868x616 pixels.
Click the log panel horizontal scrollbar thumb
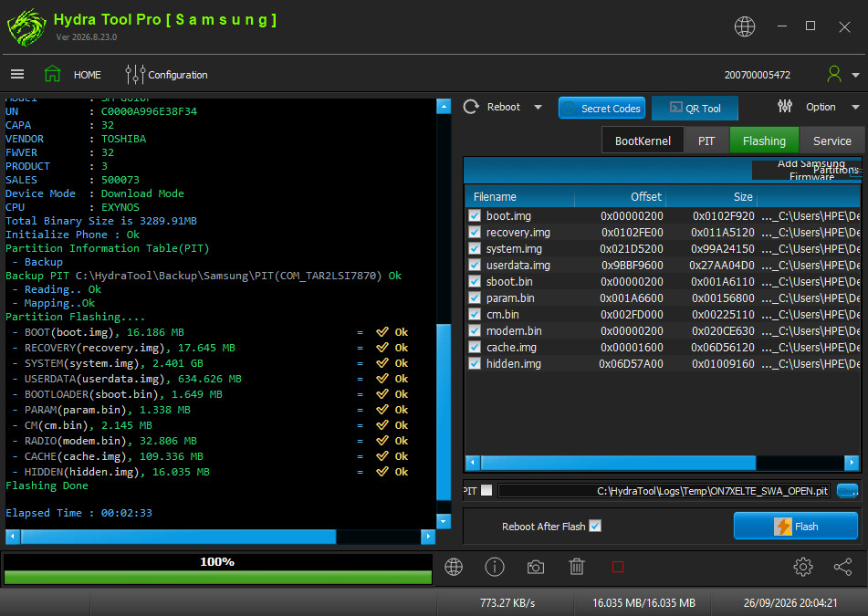point(178,537)
